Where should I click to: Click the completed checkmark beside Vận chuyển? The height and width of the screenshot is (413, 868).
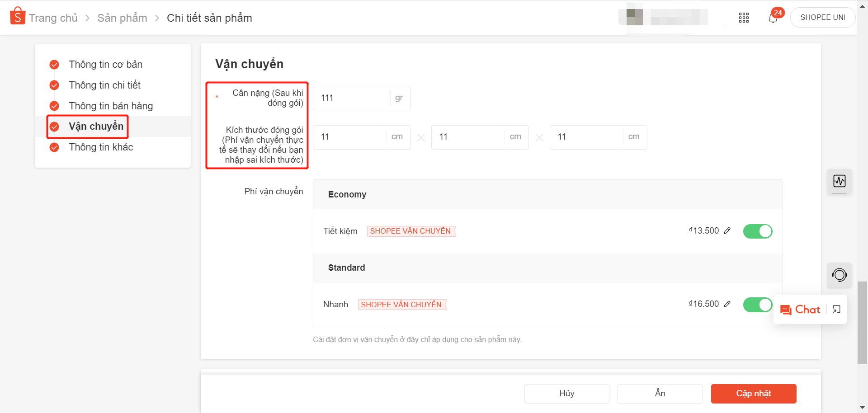coord(54,127)
